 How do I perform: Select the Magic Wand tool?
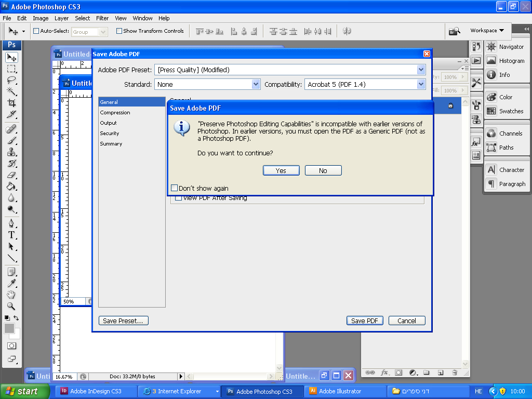(11, 91)
